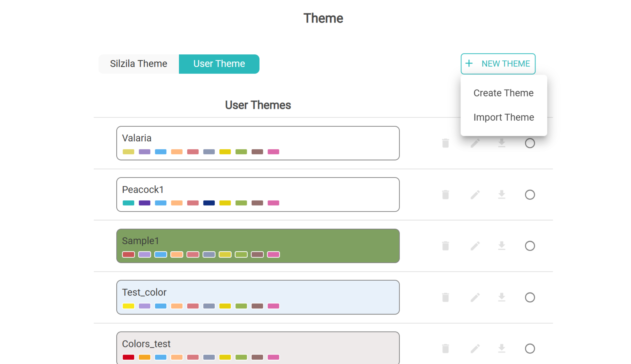Select the Test_color theme radio button
The width and height of the screenshot is (631, 364).
(530, 297)
